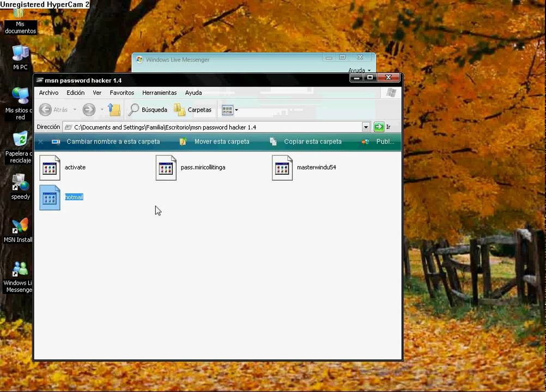This screenshot has width=546, height=392.
Task: Select the pass.miricolitinga file icon
Action: [x=166, y=168]
